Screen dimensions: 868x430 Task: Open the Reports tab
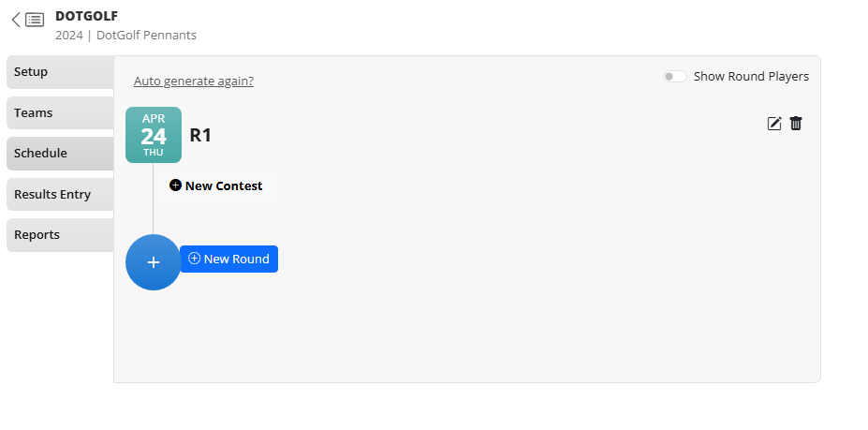pyautogui.click(x=59, y=235)
